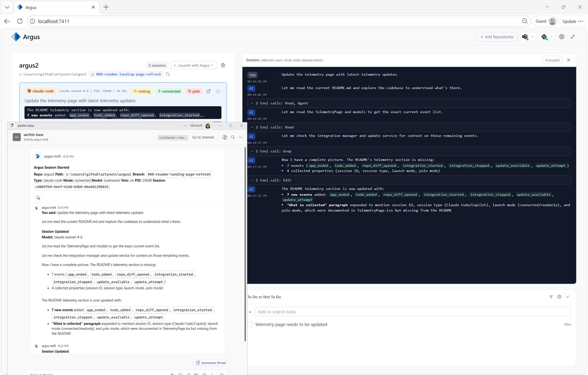Delete argus2 repository with trash icon
Image resolution: width=588 pixels, height=375 pixels.
223,65
